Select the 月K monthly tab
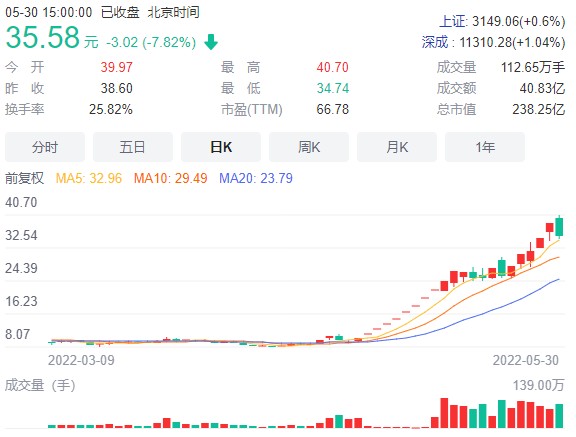The width and height of the screenshot is (576, 437). pos(397,147)
